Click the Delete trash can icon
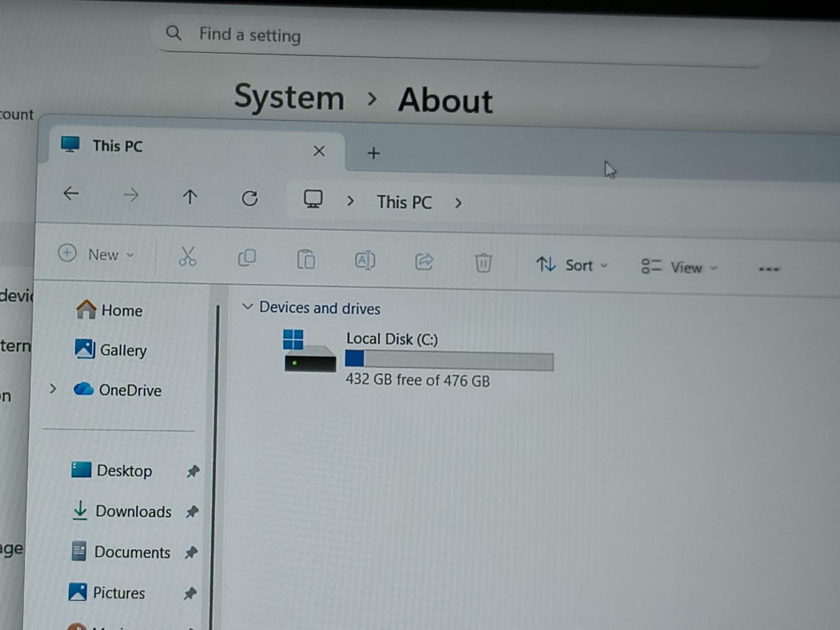 [x=483, y=263]
